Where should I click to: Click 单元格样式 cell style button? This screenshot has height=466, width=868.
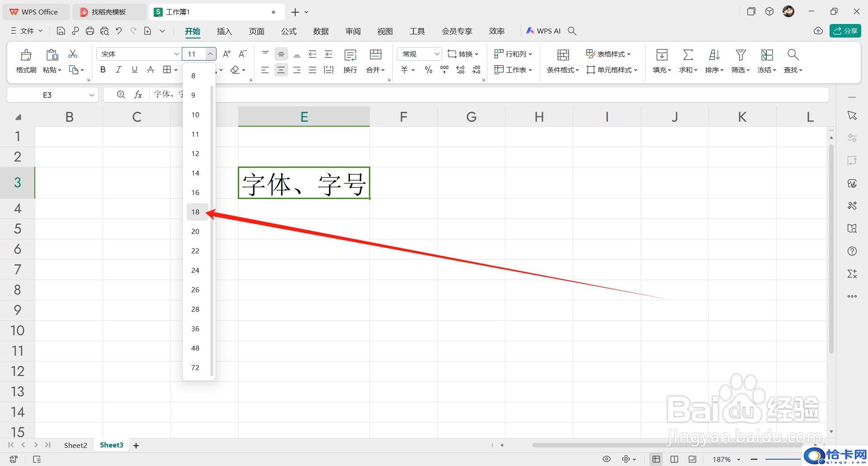click(x=612, y=70)
